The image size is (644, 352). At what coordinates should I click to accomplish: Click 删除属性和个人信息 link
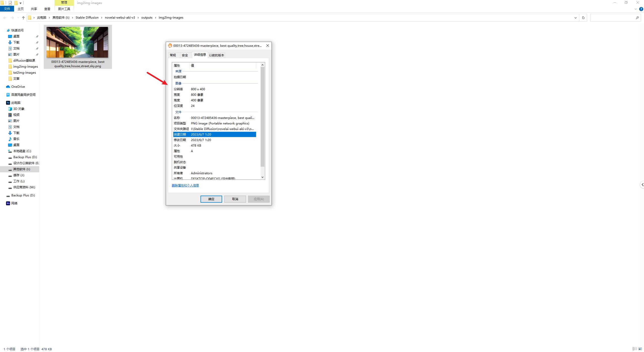pyautogui.click(x=185, y=185)
